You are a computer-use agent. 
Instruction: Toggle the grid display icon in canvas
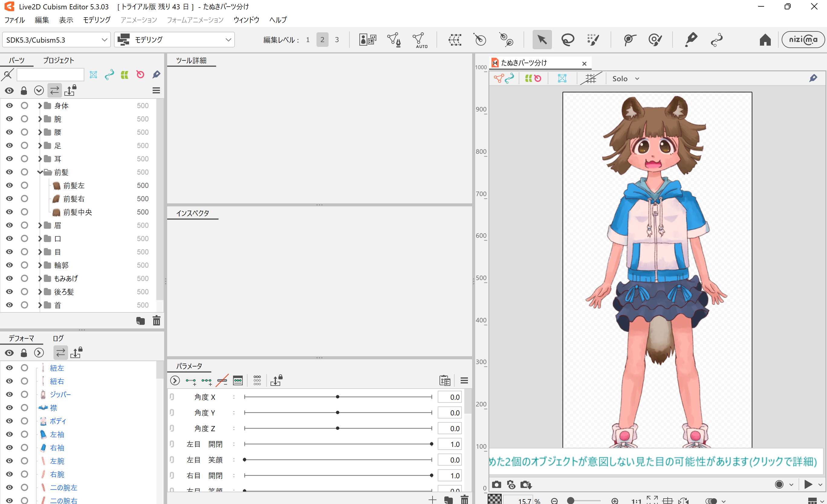(591, 79)
